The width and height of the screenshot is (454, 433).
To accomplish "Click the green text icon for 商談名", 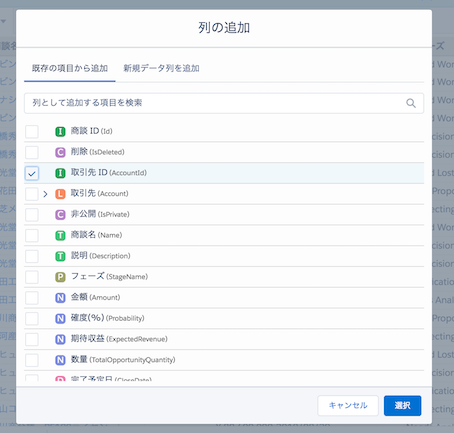I will click(60, 236).
